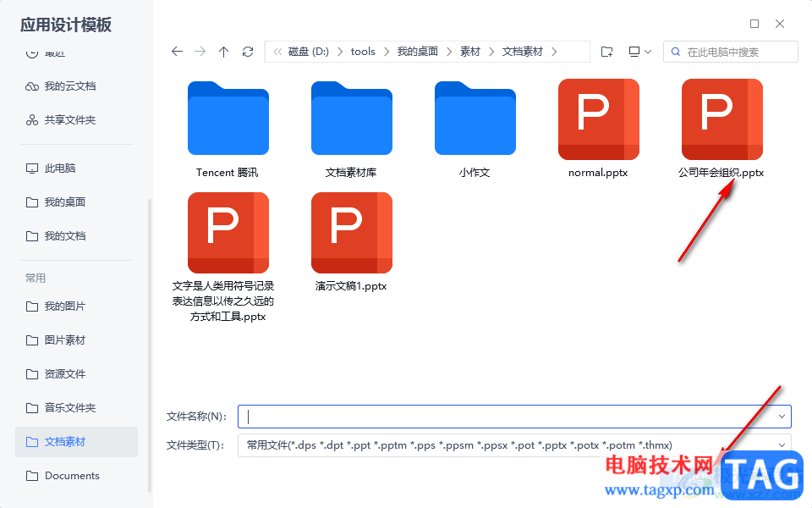Click the cloud icon beside 我的云文档

point(32,86)
